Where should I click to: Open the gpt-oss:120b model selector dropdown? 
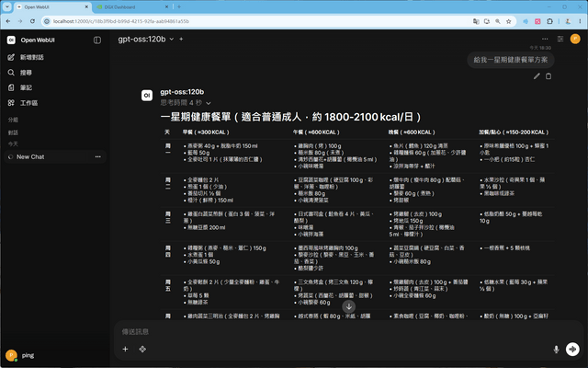pos(146,39)
